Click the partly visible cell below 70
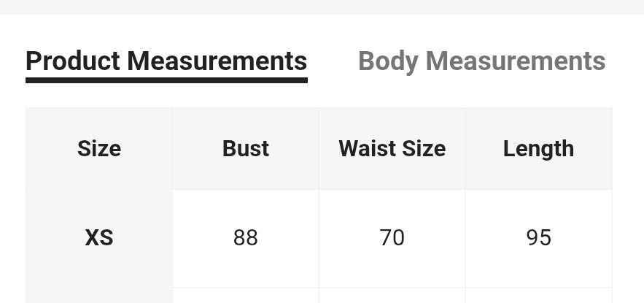Image resolution: width=644 pixels, height=303 pixels. pyautogui.click(x=392, y=296)
